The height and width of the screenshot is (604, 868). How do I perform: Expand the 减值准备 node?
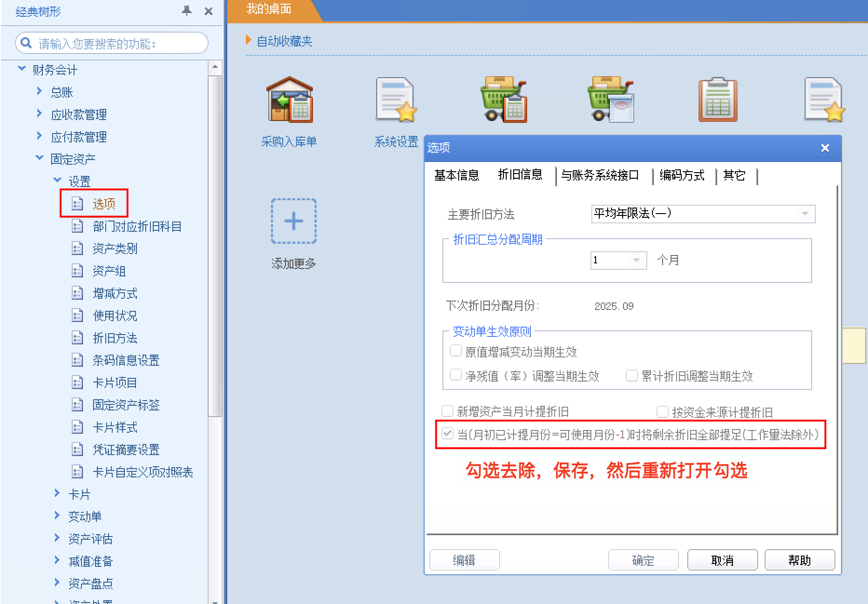coord(57,560)
